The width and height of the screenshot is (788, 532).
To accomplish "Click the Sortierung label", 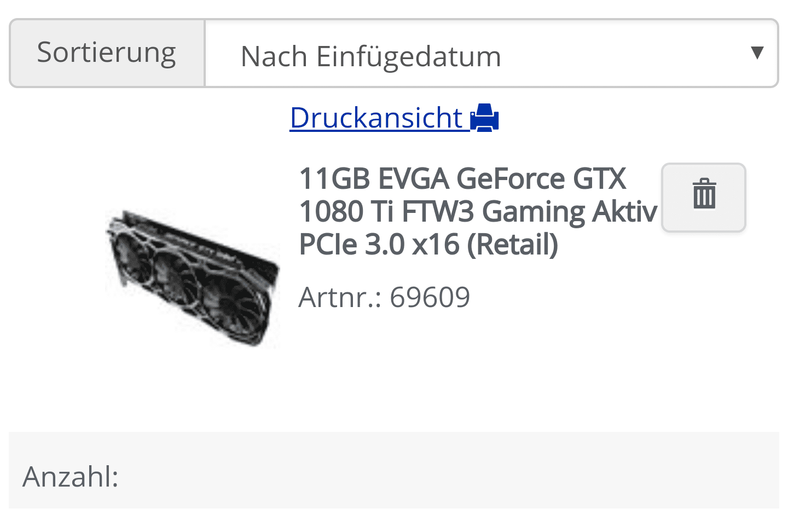I will click(107, 53).
